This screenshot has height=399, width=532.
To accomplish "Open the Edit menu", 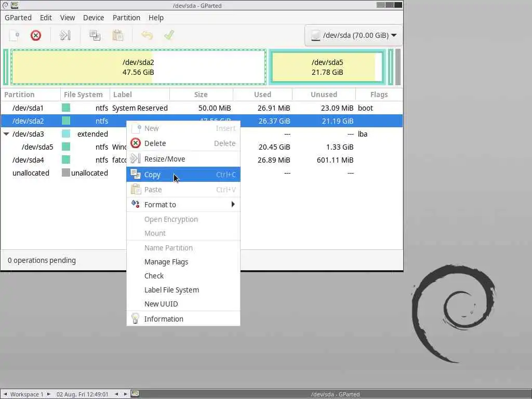I will pos(46,18).
